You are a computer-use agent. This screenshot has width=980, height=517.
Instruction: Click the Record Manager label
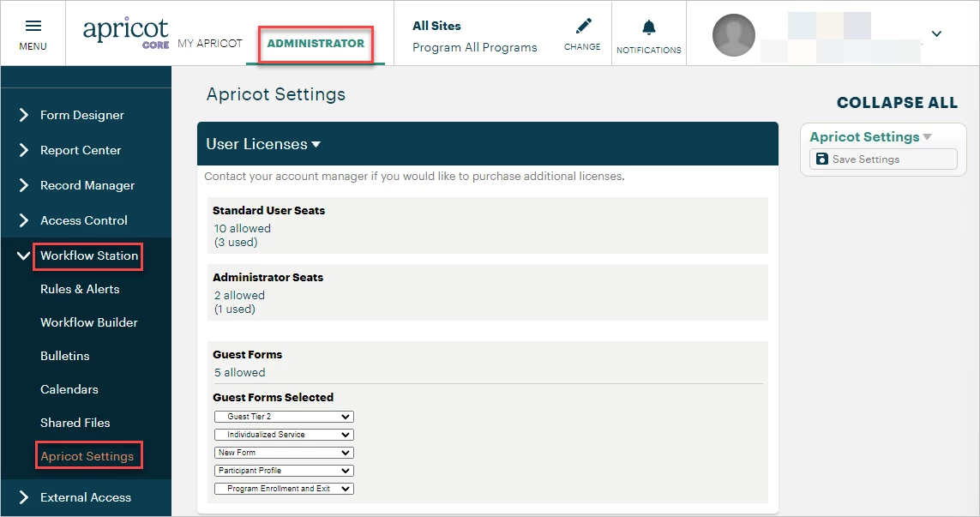(87, 185)
